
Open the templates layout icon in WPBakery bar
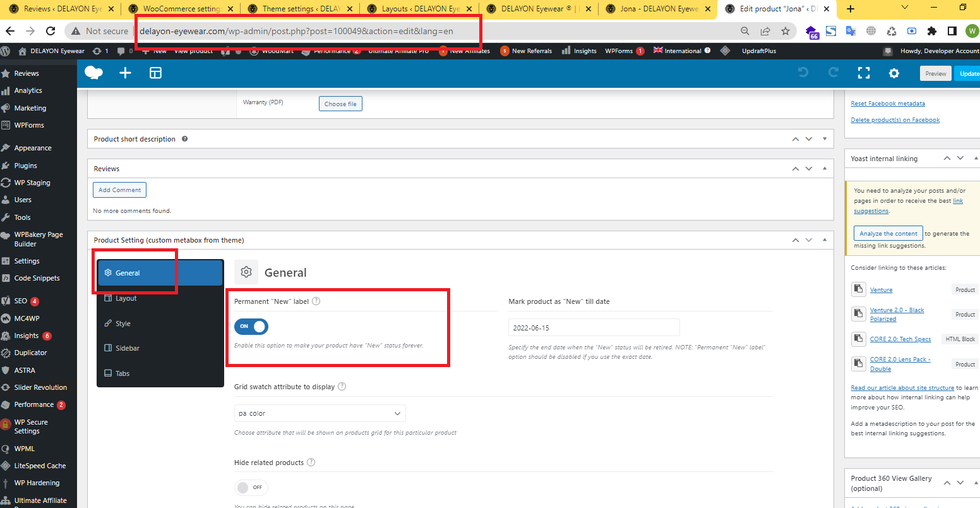[x=155, y=73]
